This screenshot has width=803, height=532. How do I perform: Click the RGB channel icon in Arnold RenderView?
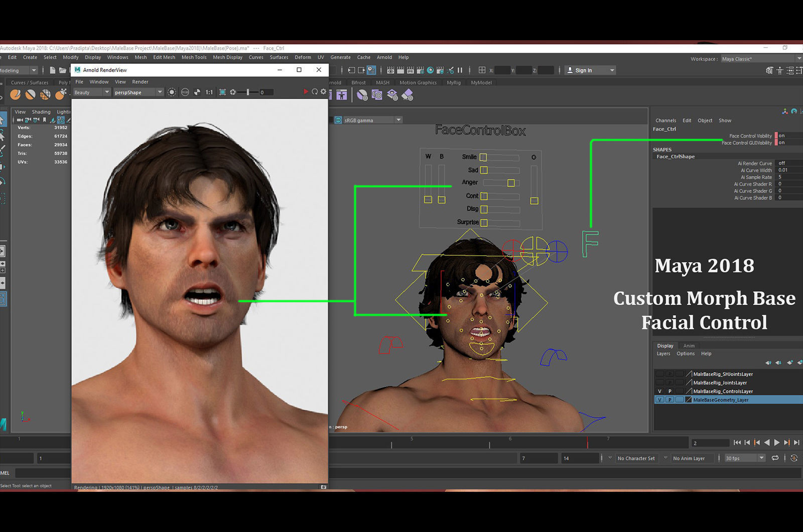(x=185, y=92)
